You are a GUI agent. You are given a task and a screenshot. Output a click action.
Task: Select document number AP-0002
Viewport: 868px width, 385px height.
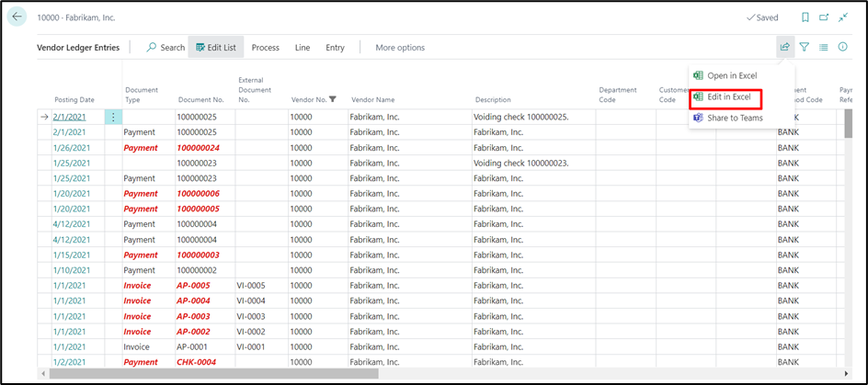tap(194, 332)
